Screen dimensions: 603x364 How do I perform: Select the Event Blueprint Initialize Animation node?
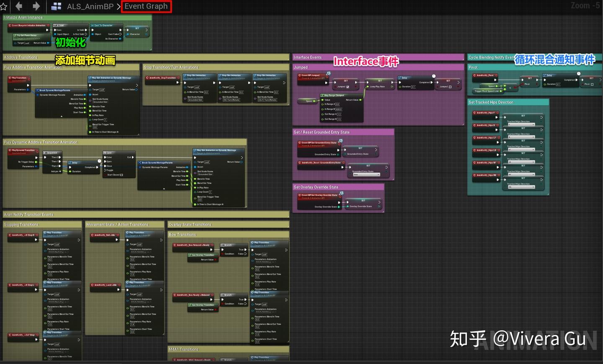[x=29, y=25]
